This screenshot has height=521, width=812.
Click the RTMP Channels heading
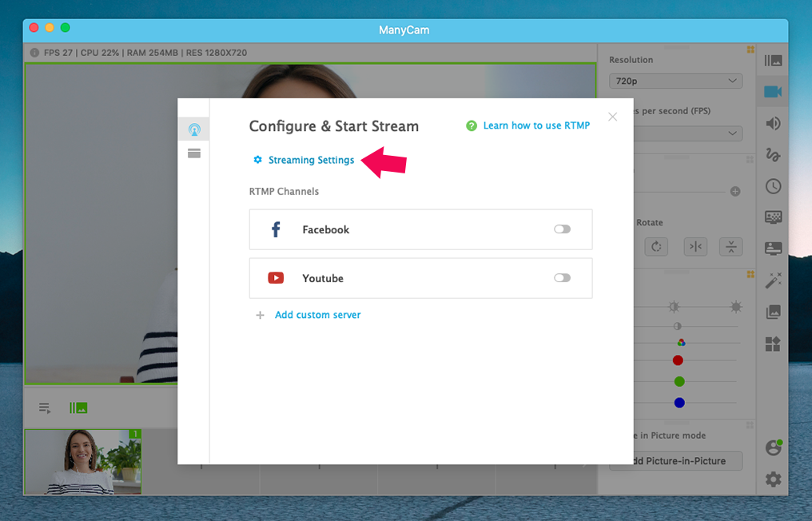tap(284, 192)
